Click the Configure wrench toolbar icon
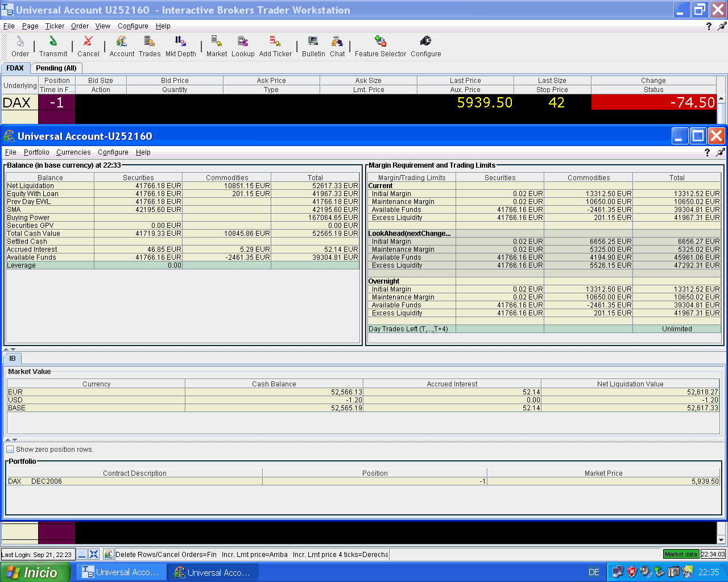728x582 pixels. (425, 46)
